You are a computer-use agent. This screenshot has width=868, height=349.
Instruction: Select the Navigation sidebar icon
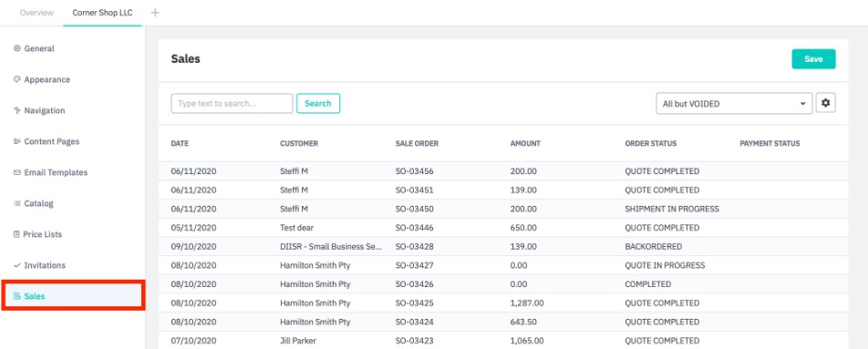(x=16, y=110)
